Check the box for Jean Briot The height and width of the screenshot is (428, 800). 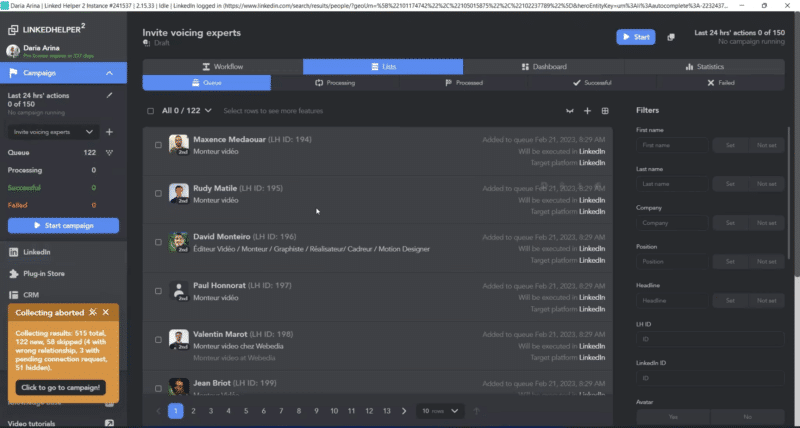[x=158, y=388]
